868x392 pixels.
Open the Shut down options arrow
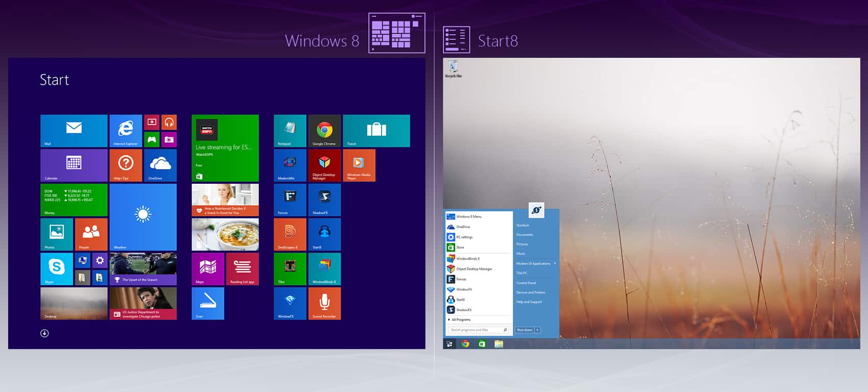(537, 330)
